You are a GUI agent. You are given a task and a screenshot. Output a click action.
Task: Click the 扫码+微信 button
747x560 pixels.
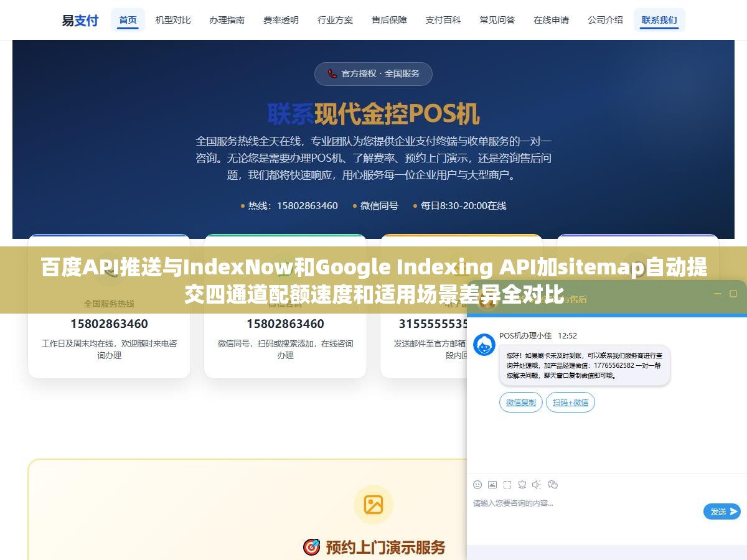click(570, 403)
